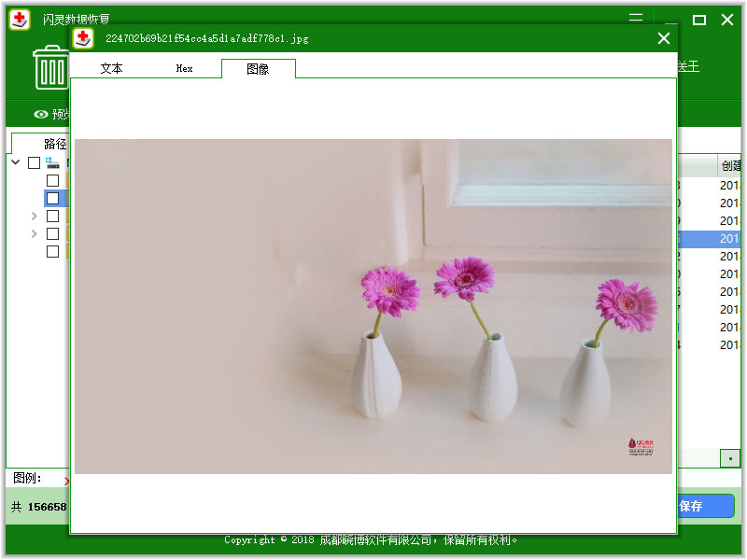Click the preview dialog's red-cross logo icon
The width and height of the screenshot is (747, 560).
(x=84, y=38)
